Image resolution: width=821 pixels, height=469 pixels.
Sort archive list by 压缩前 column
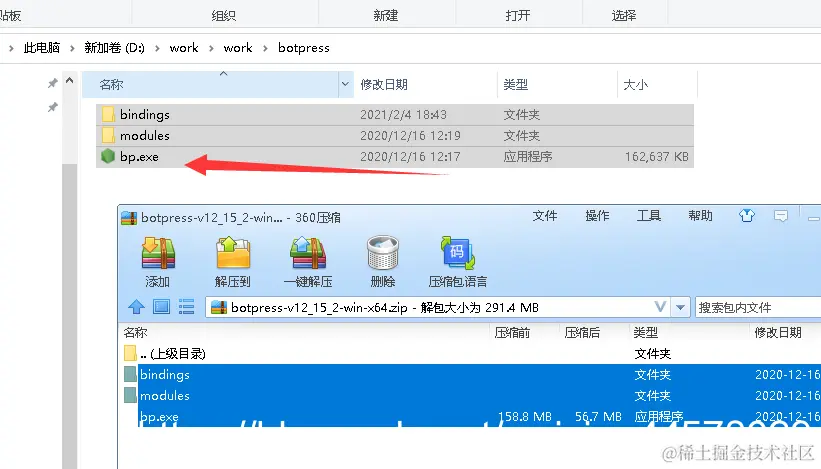(512, 332)
